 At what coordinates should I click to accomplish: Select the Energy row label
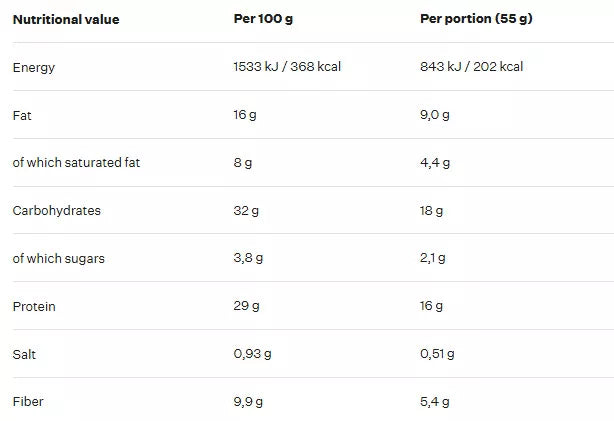[x=34, y=67]
